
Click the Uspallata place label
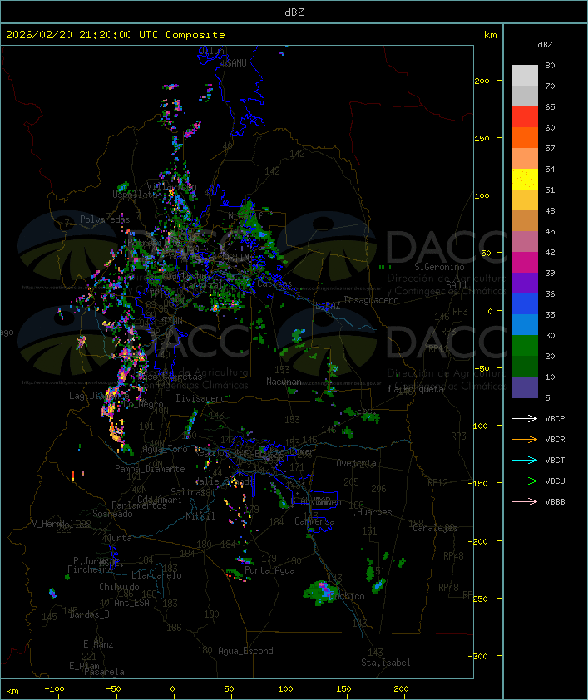135,195
